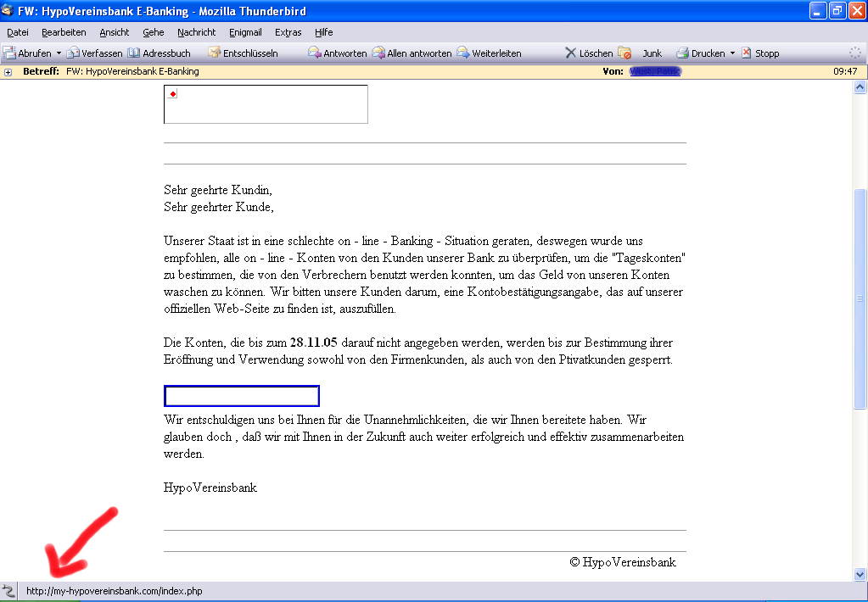868x602 pixels.
Task: Open the Datei menu
Action: [x=18, y=32]
